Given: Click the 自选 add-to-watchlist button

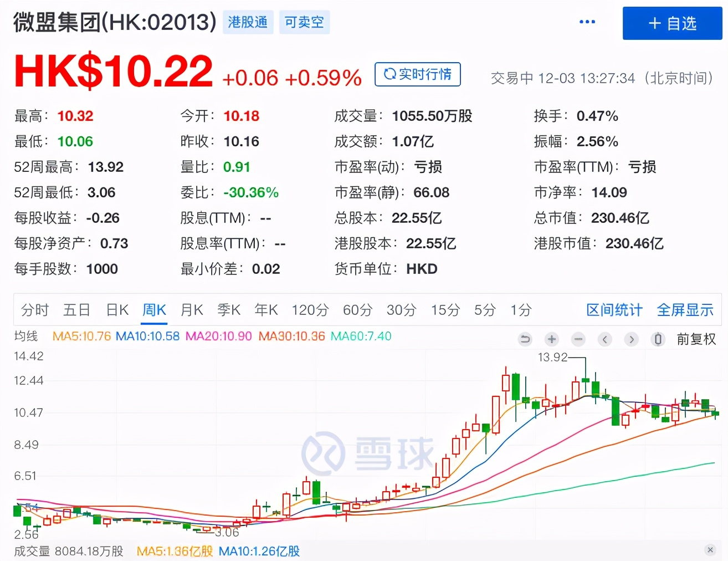Looking at the screenshot, I should click(672, 23).
